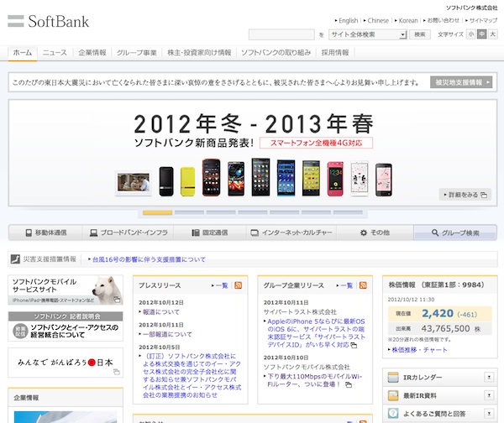This screenshot has width=504, height=423.
Task: Set text size to medium (中)
Action: point(482,34)
